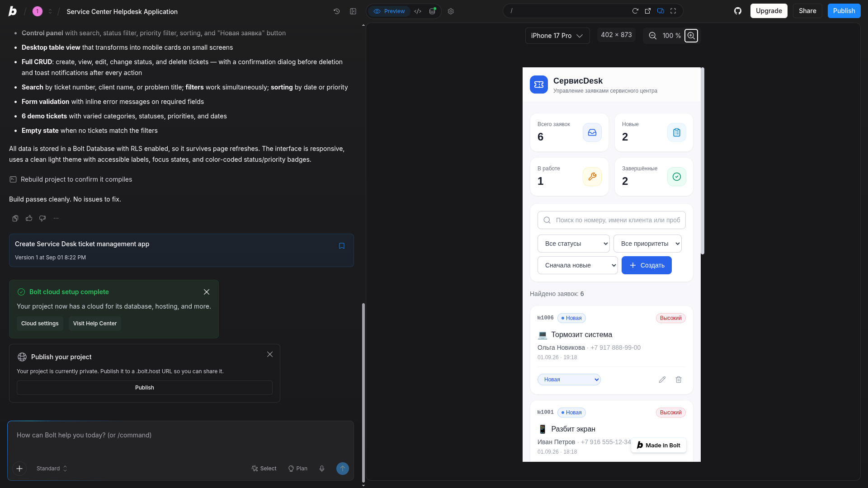Viewport: 868px width, 488px height.
Task: Click the Новая status badge on №1001
Action: (x=571, y=413)
